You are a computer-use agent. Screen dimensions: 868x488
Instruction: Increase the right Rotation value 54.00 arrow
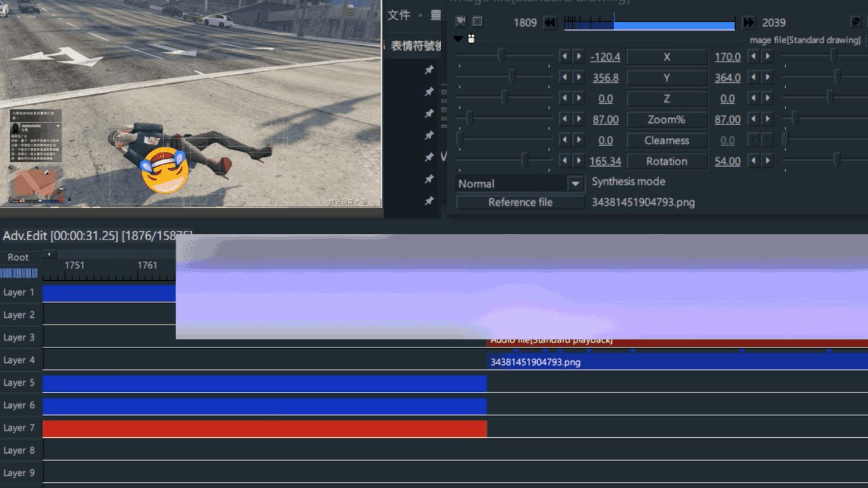768,161
